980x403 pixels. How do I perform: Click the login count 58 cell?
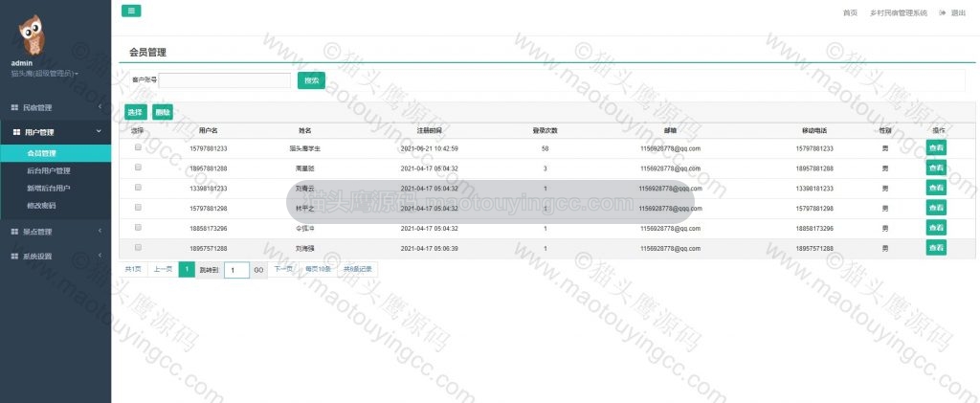[546, 148]
